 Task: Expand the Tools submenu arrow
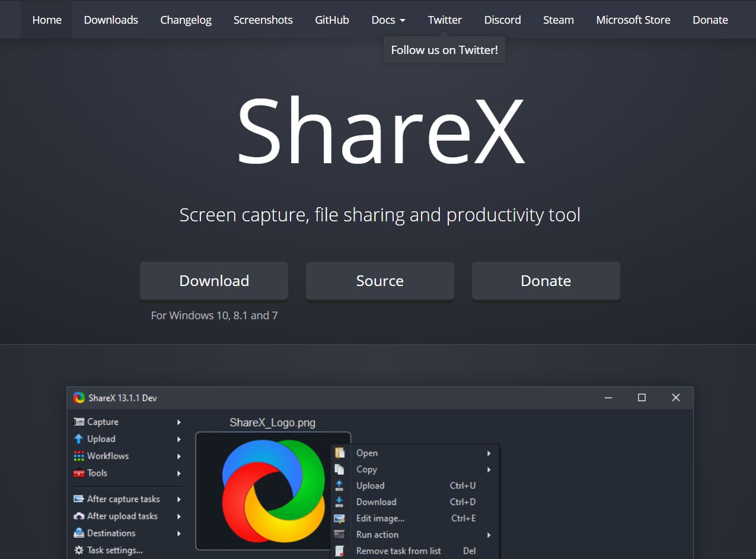[179, 473]
